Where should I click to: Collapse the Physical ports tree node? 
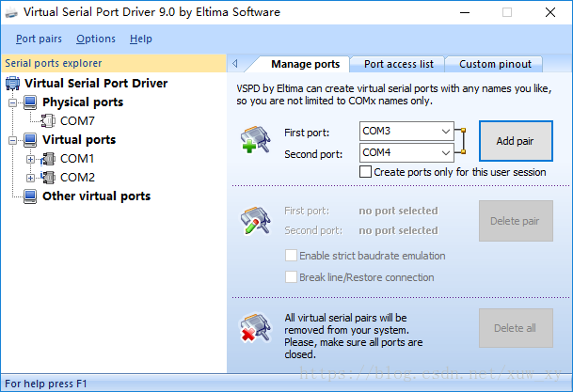click(x=13, y=102)
